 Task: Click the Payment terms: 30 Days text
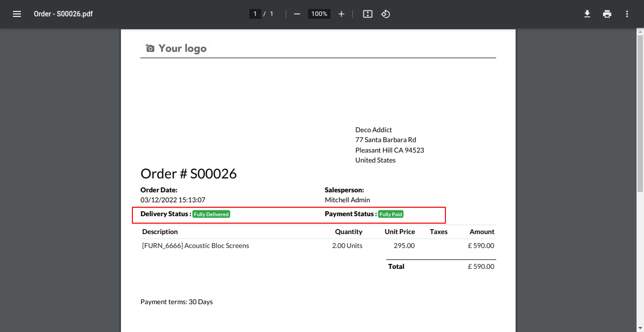[177, 302]
